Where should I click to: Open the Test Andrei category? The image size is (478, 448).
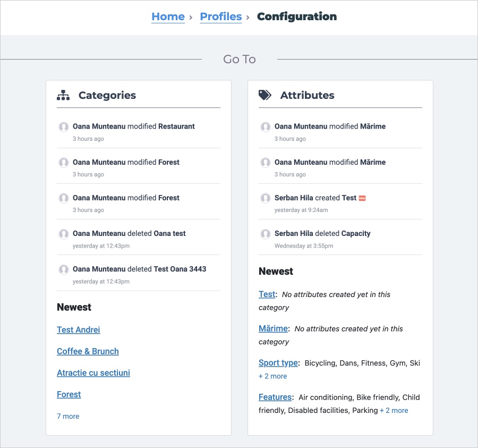pyautogui.click(x=79, y=329)
